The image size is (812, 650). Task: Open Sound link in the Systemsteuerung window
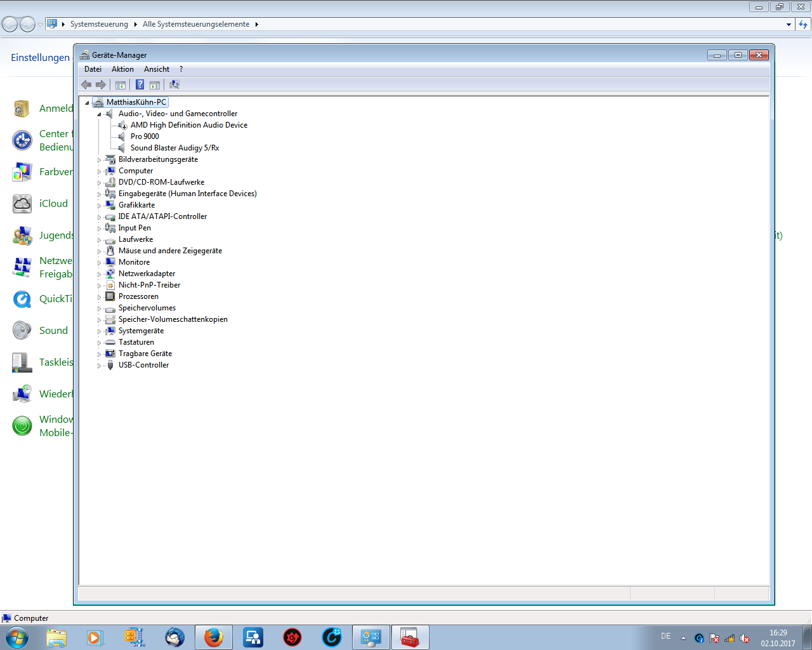coord(53,331)
